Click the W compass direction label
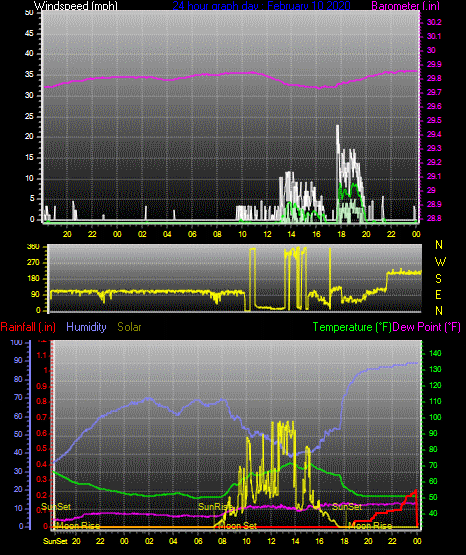Screen dimensions: 466x555 (x=440, y=262)
